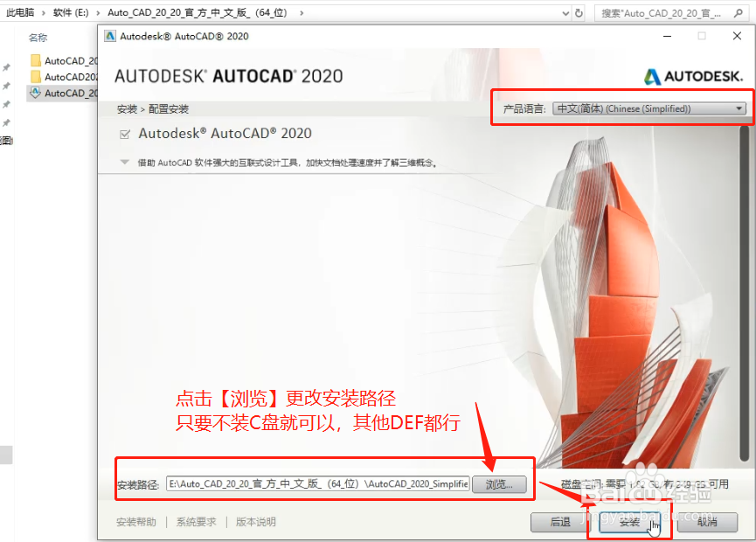Expand chevron after Auto_CAD folder breadcrumb

click(302, 13)
